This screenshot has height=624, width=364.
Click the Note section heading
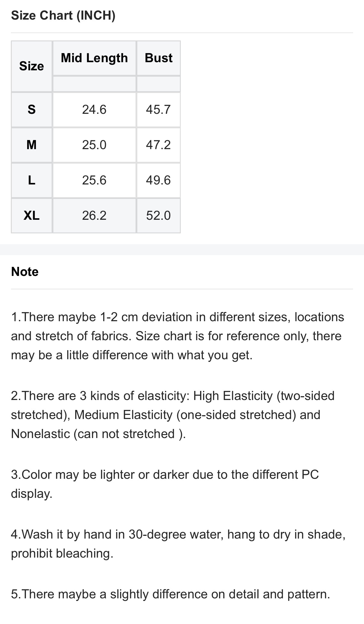[25, 272]
